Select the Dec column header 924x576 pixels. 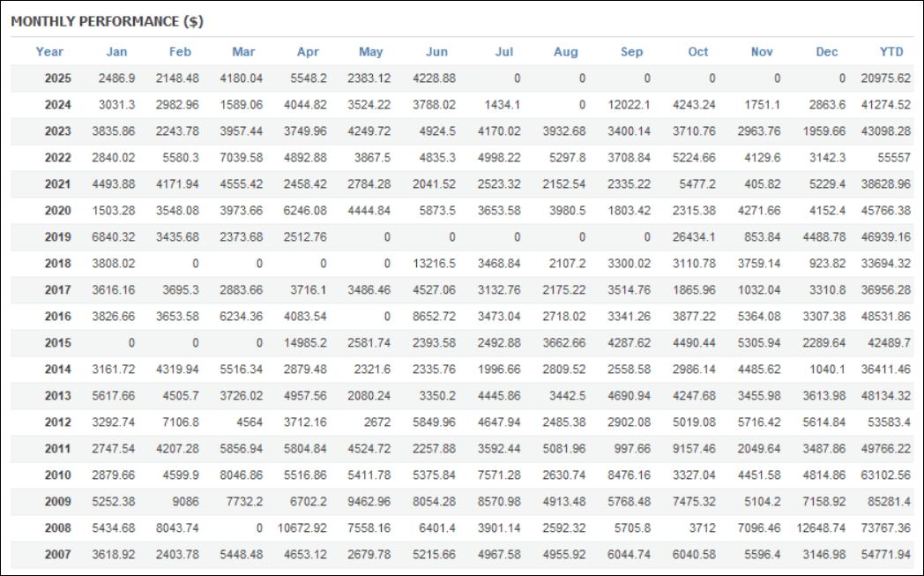827,52
